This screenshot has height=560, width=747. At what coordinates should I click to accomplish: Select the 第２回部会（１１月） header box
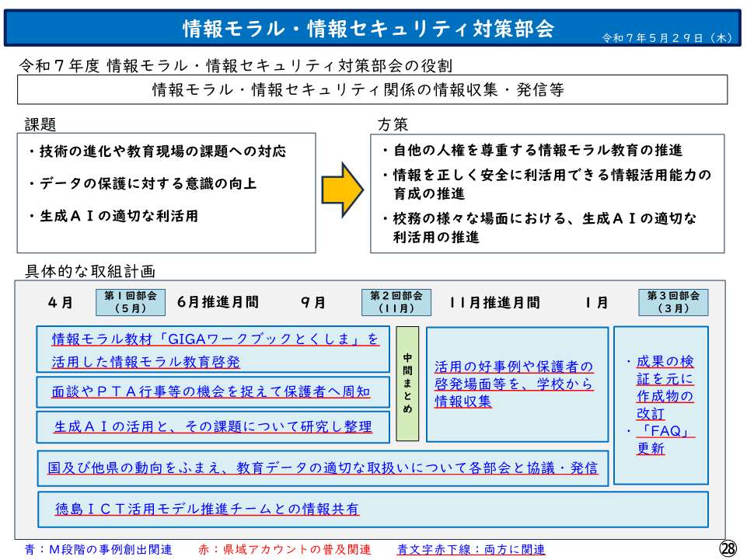396,301
